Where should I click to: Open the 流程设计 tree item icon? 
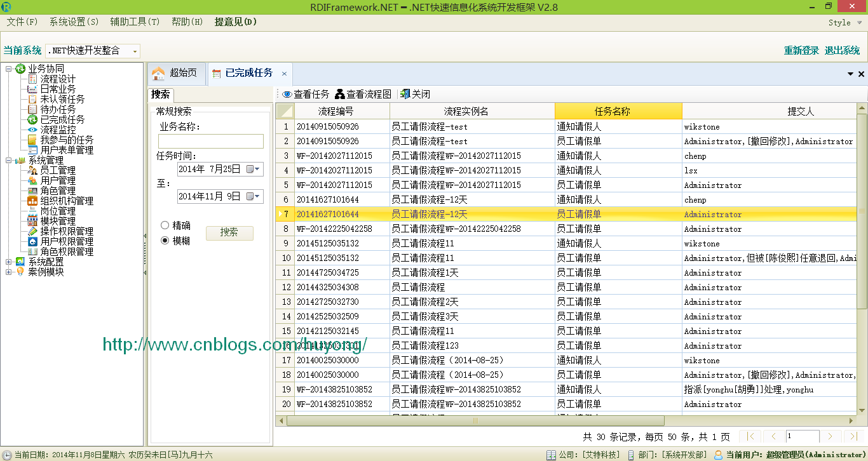[x=33, y=79]
